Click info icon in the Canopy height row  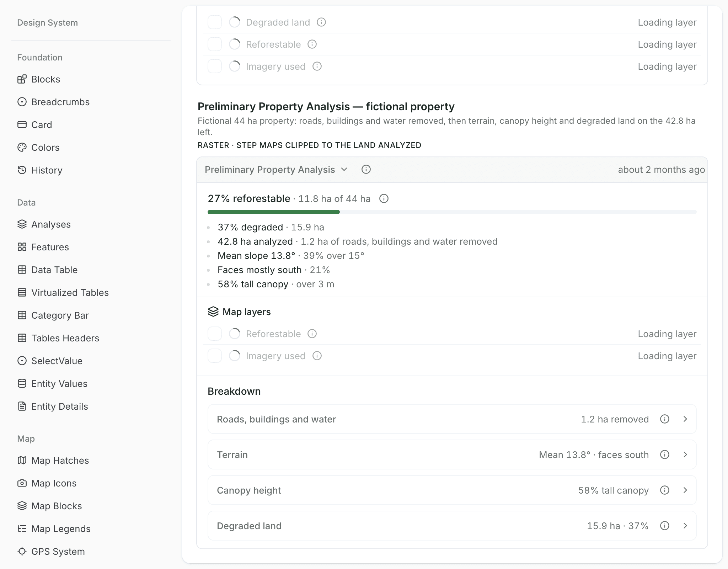665,490
